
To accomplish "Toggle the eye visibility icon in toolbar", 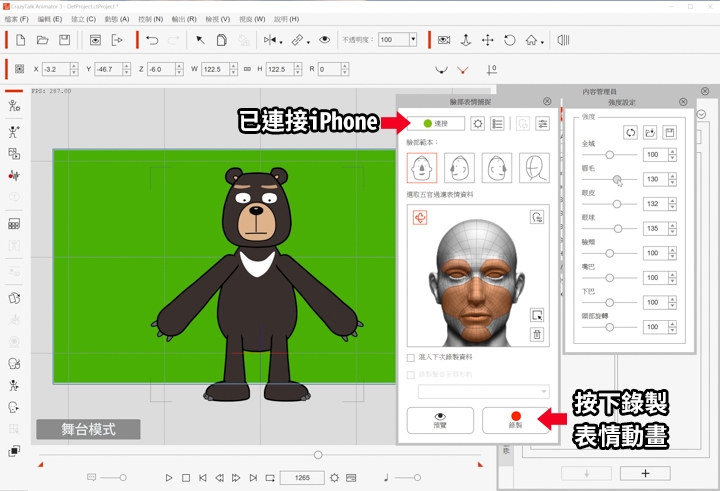I will [x=324, y=40].
